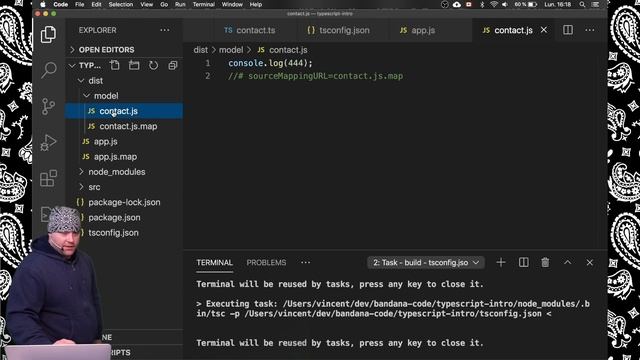Viewport: 640px width, 360px height.
Task: Create a new file in project
Action: click(115, 65)
